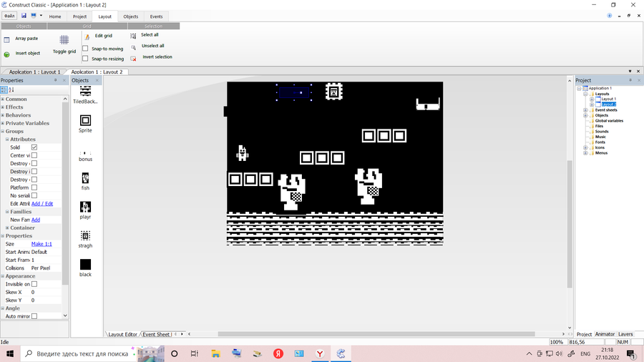Uncheck the Solid attribute checkbox
This screenshot has width=644, height=362.
(34, 147)
